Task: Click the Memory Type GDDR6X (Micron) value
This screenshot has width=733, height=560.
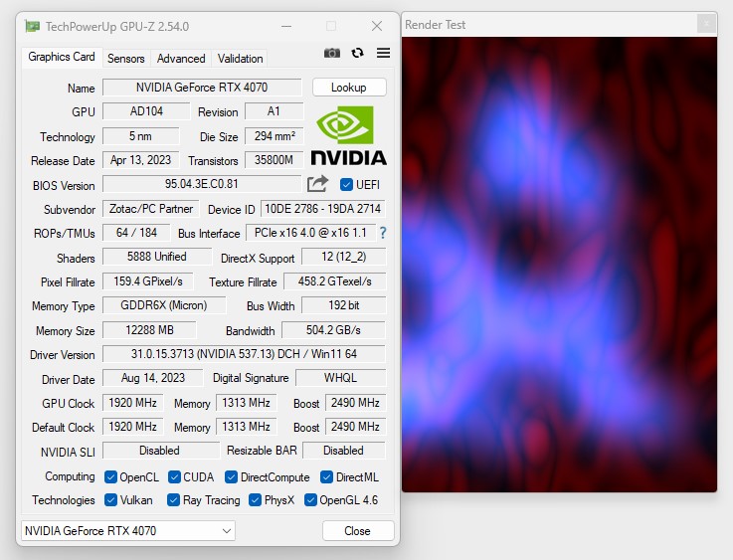Action: [x=164, y=305]
